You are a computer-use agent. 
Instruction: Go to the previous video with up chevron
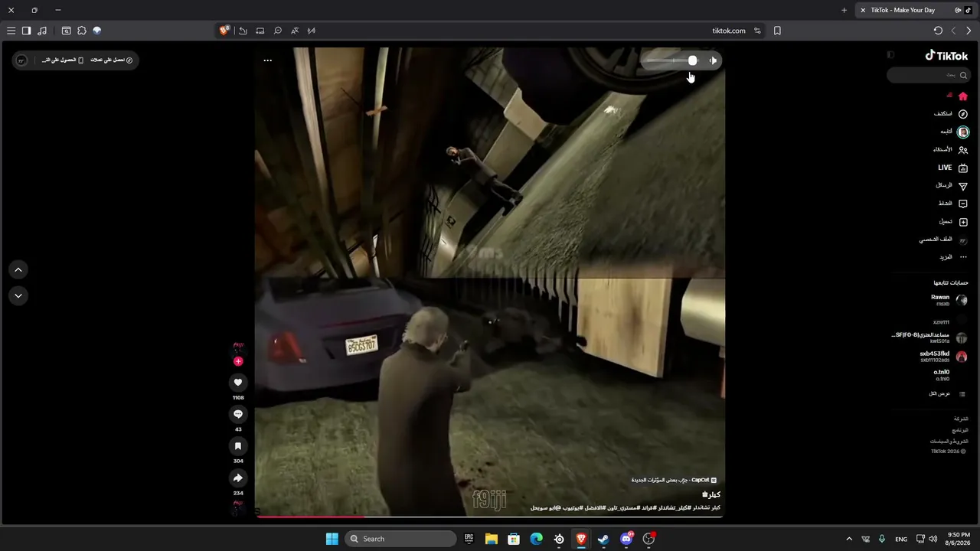click(18, 269)
